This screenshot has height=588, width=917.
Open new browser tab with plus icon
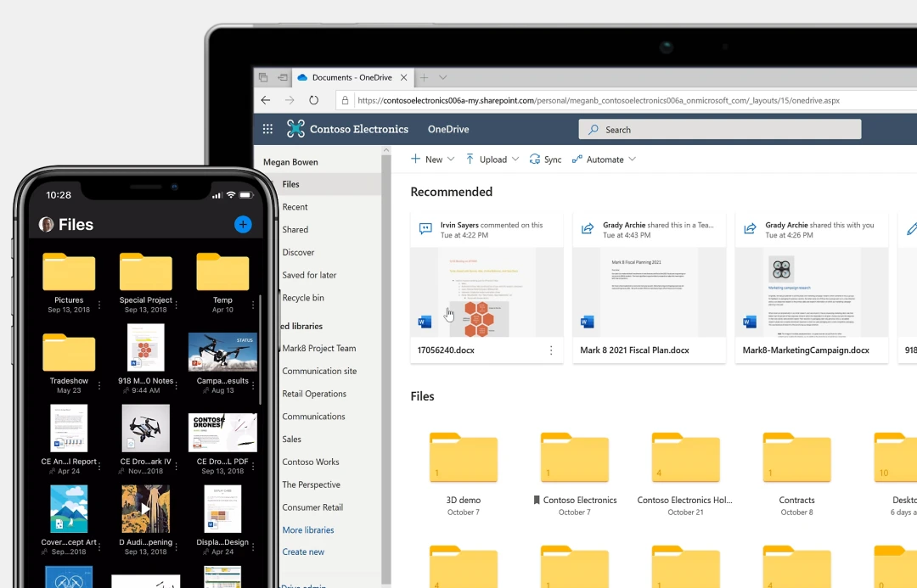click(424, 77)
